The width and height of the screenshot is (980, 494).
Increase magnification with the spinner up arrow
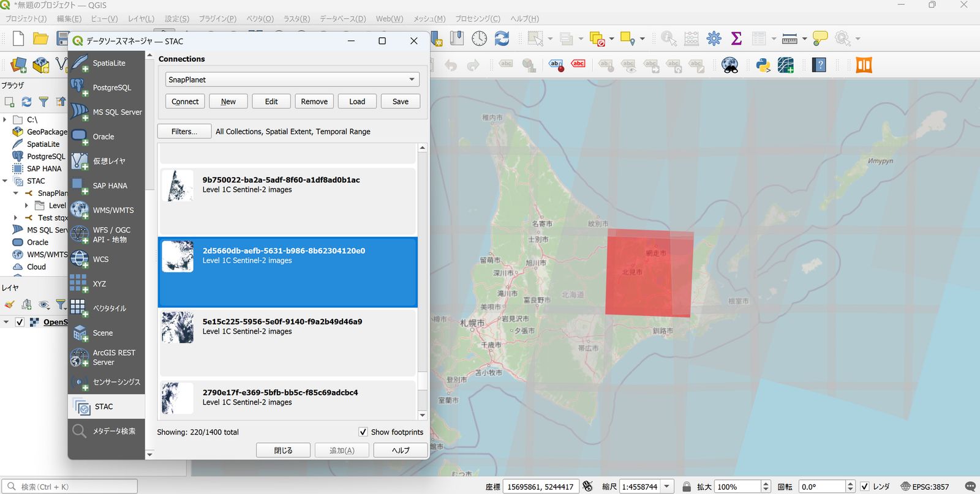tap(766, 484)
